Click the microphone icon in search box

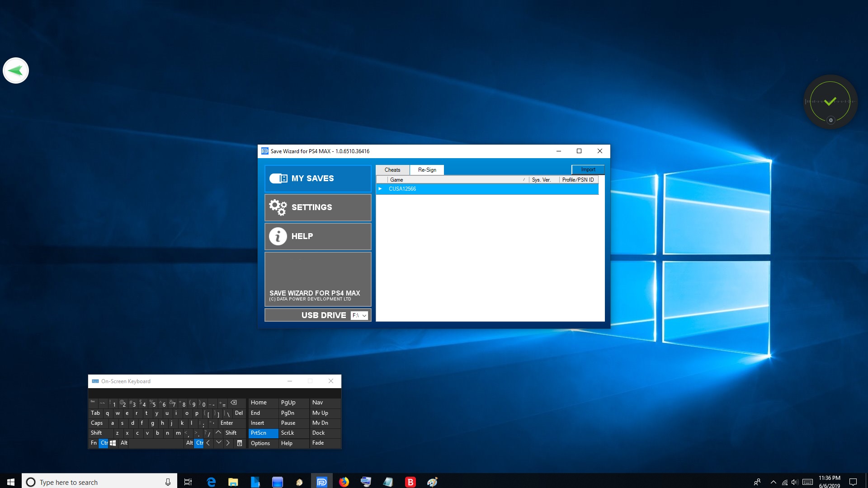coord(168,482)
